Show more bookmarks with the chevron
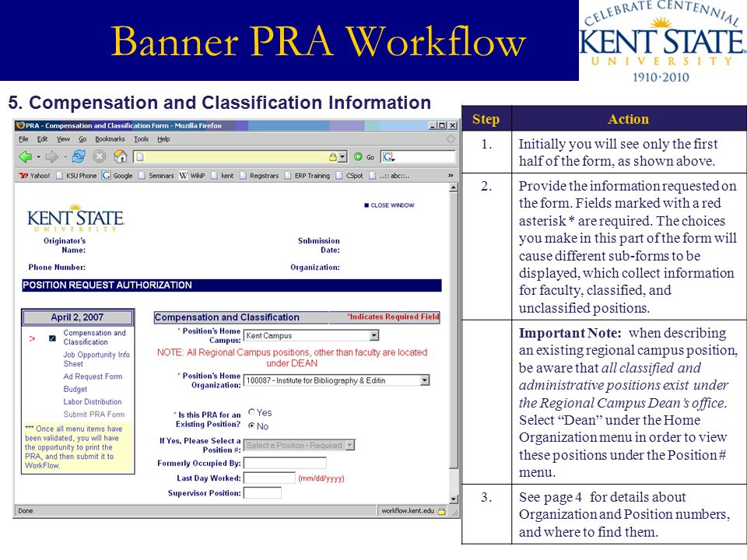This screenshot has height=560, width=747. [451, 176]
